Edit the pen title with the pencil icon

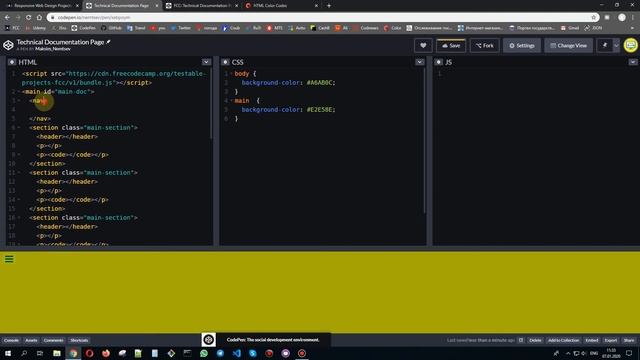(x=109, y=42)
